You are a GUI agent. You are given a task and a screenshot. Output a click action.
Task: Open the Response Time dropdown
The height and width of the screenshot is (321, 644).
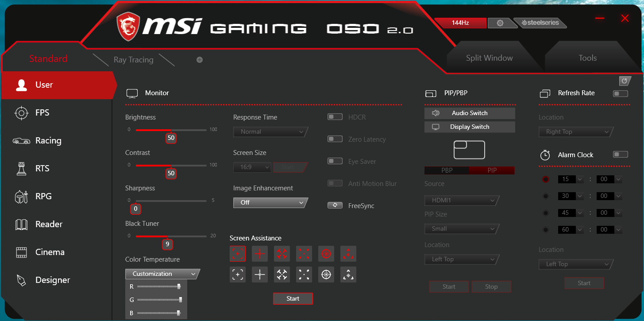click(270, 132)
